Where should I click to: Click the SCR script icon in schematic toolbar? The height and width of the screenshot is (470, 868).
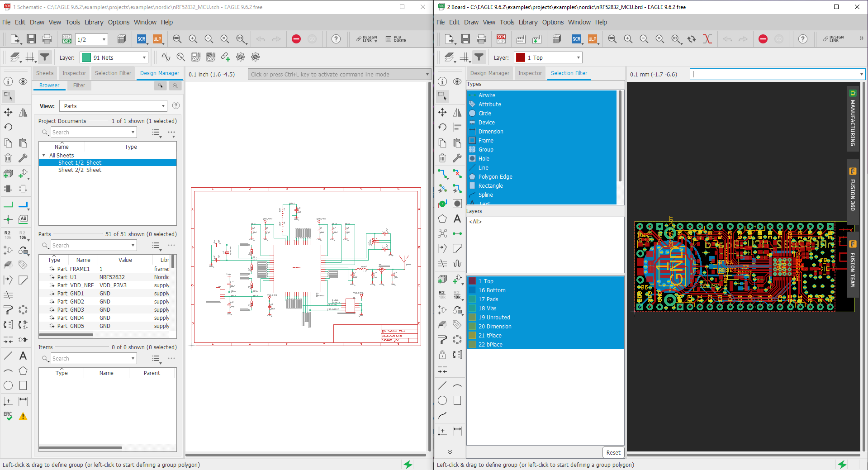[141, 39]
